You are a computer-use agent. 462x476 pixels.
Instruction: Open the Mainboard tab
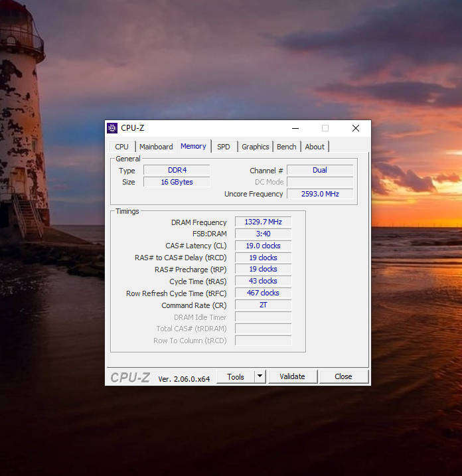156,147
